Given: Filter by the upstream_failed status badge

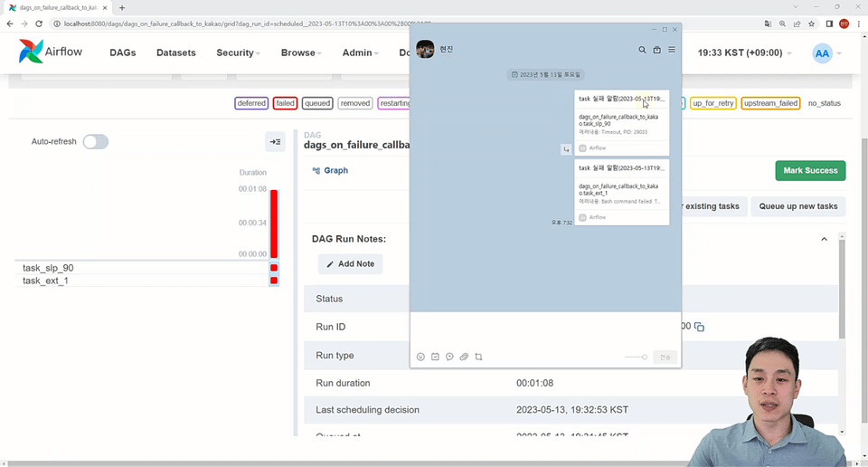Looking at the screenshot, I should pos(770,103).
